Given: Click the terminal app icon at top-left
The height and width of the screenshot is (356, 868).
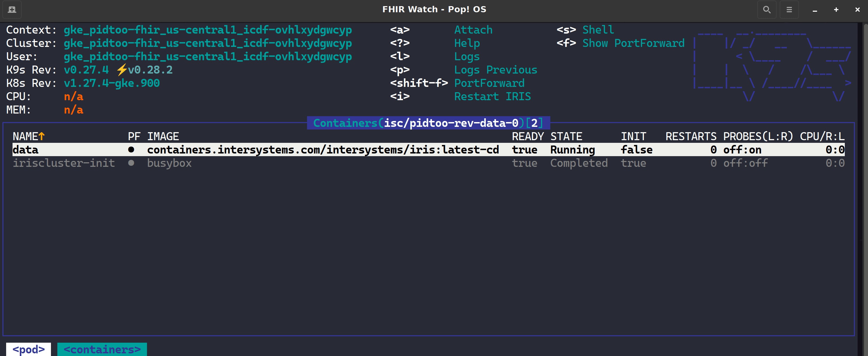Looking at the screenshot, I should tap(12, 9).
